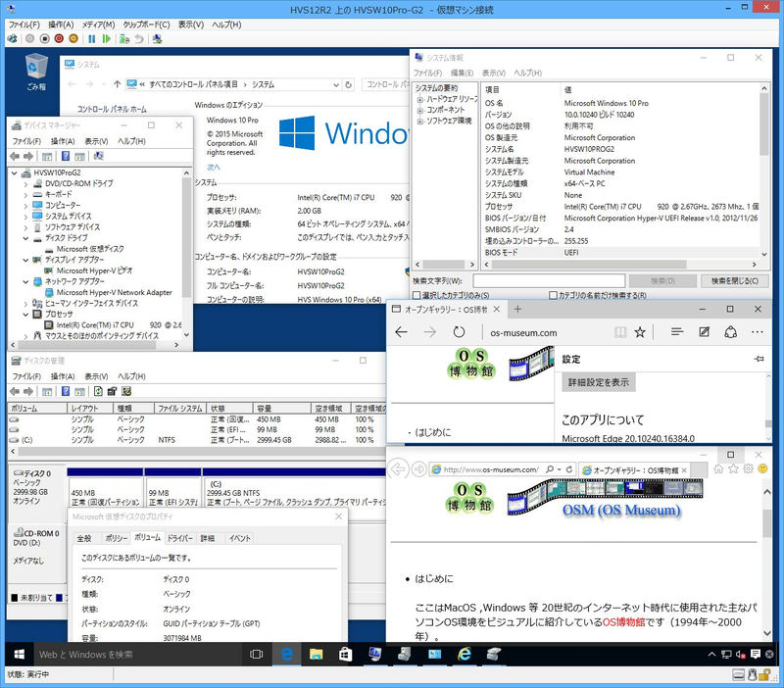Viewport: 784px width, 688px height.
Task: Open the more actions menu in Edge
Action: [757, 332]
